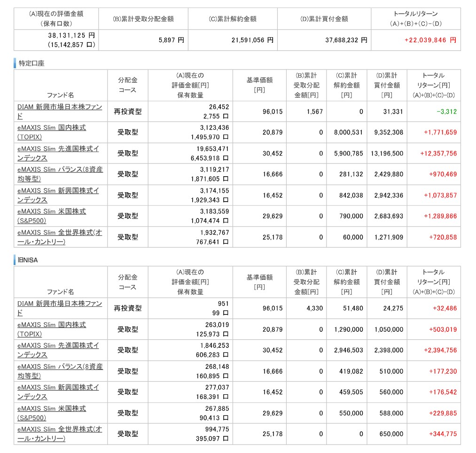This screenshot has width=476, height=453.
Task: Select redemption amount 51,480 in 旧NISA
Action: tap(353, 308)
